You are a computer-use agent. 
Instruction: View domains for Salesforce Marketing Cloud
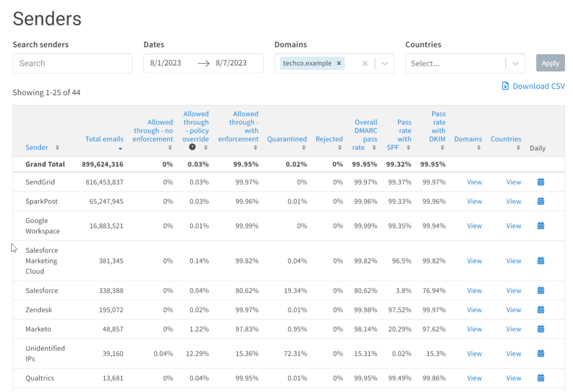(475, 261)
